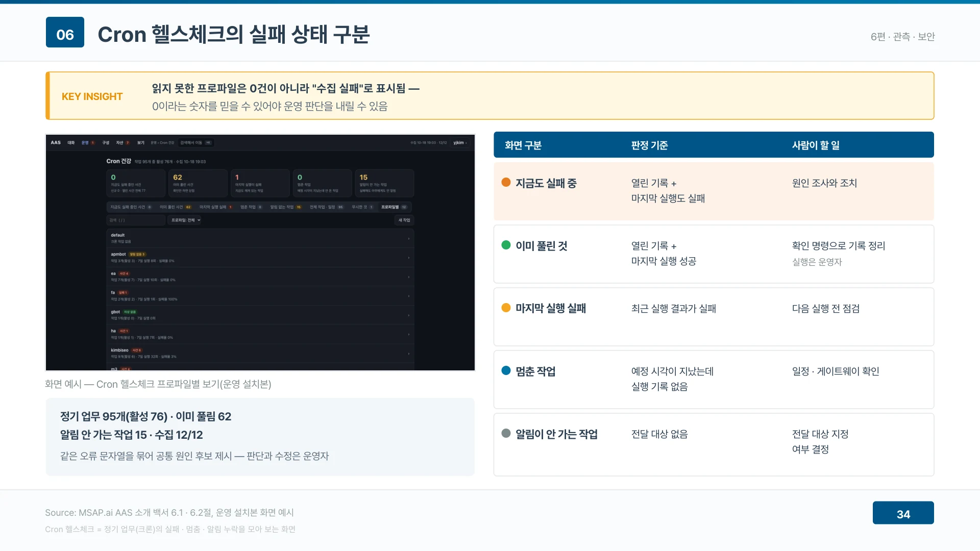Click the apmbot 알림 없음 3 badge

(x=137, y=254)
